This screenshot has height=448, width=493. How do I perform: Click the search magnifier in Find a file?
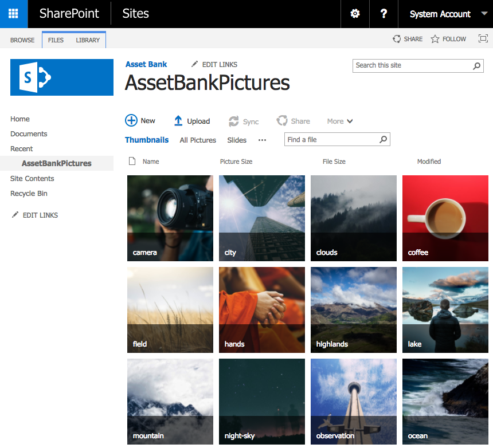pos(383,139)
